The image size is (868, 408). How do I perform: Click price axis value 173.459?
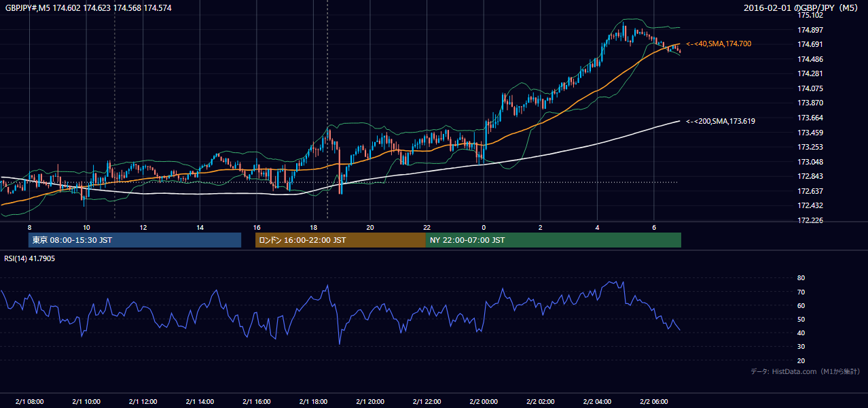[x=810, y=133]
